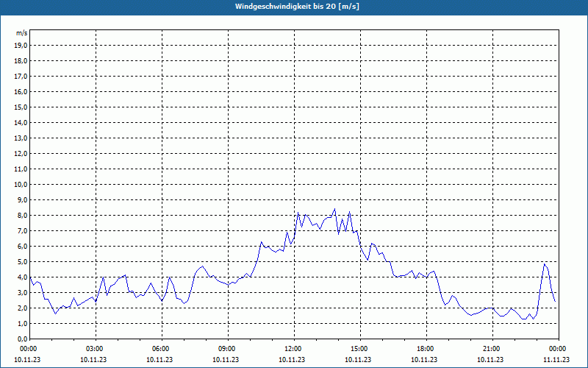The width and height of the screenshot is (588, 368).
Task: Click the 4,0 axis value
Action: [22, 277]
